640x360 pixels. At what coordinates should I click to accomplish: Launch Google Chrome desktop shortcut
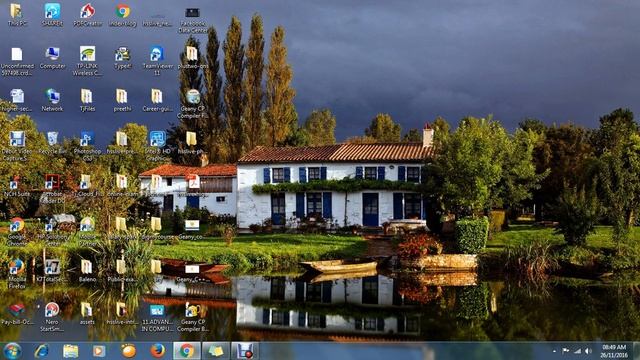17,231
